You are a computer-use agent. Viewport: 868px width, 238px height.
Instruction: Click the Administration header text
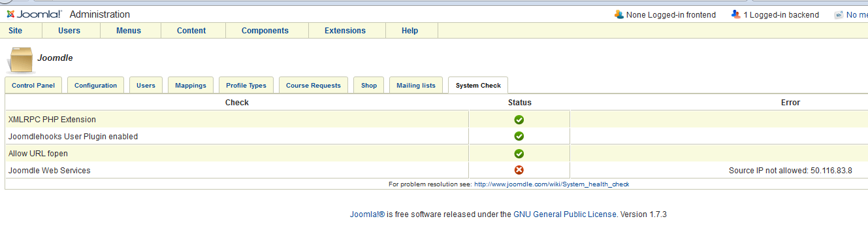(99, 14)
